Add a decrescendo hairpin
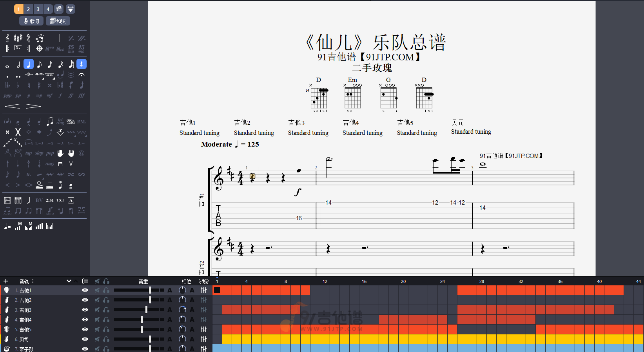The width and height of the screenshot is (644, 352). pos(33,106)
